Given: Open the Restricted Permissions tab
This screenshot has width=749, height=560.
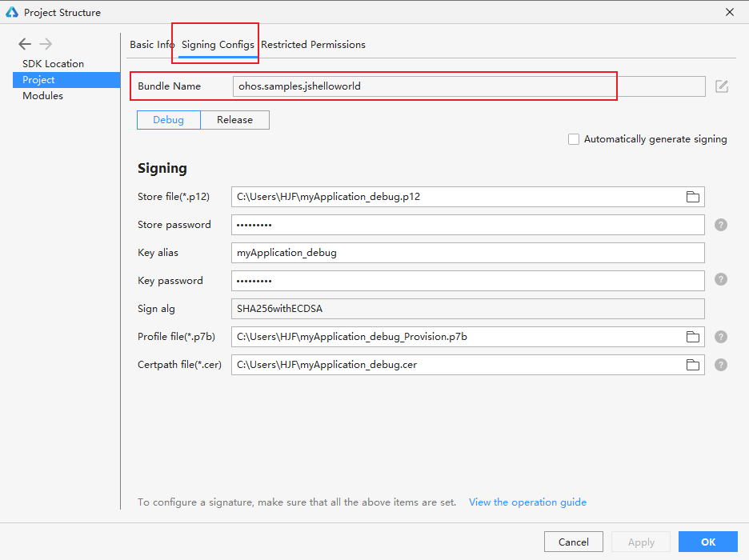Looking at the screenshot, I should click(x=313, y=44).
